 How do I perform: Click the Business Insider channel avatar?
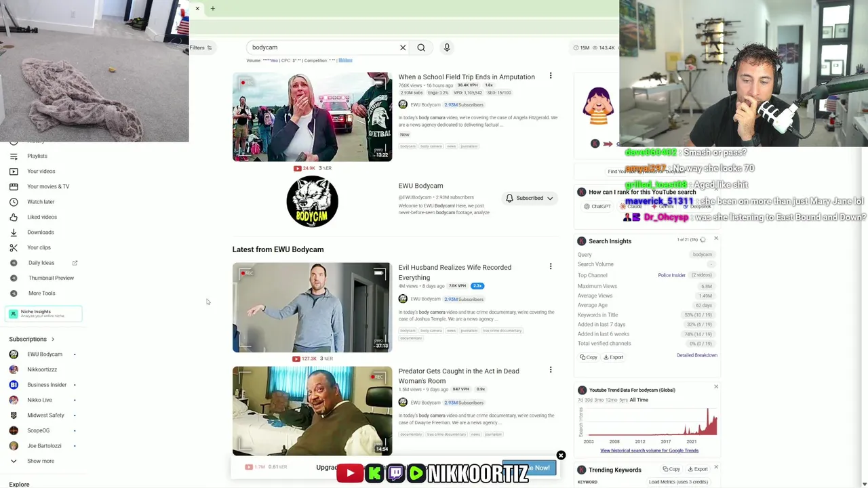[14, 385]
